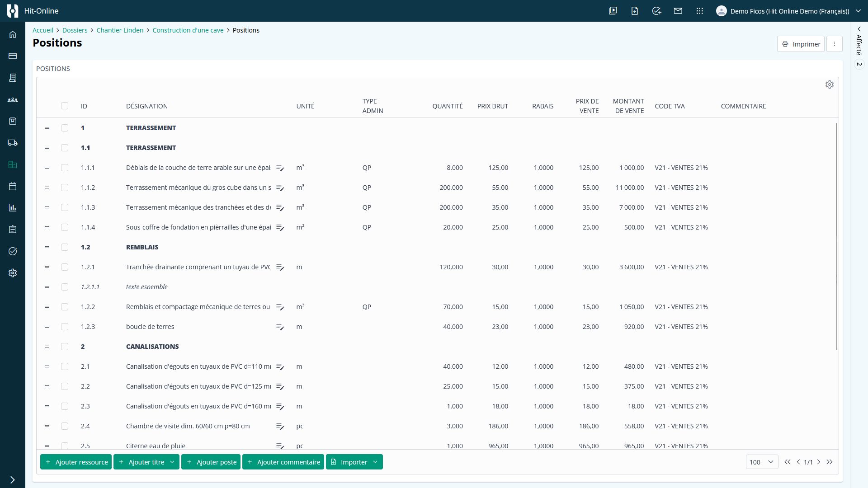Open the rows per page 100 dropdown
Image resolution: width=868 pixels, height=488 pixels.
coord(762,462)
